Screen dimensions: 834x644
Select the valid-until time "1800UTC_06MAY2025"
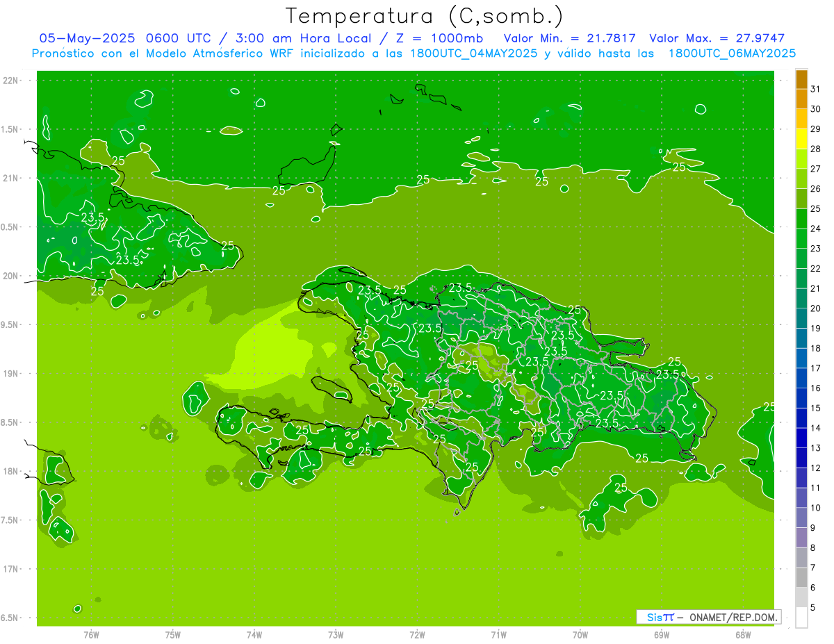coord(732,53)
